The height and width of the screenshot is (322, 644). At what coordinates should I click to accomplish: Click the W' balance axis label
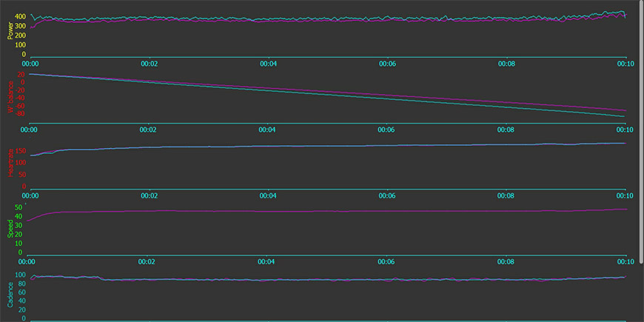click(10, 97)
